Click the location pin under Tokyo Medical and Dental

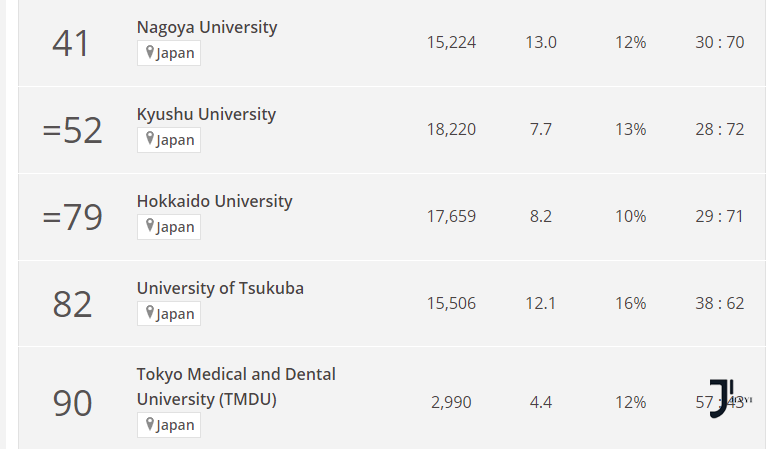(x=150, y=424)
